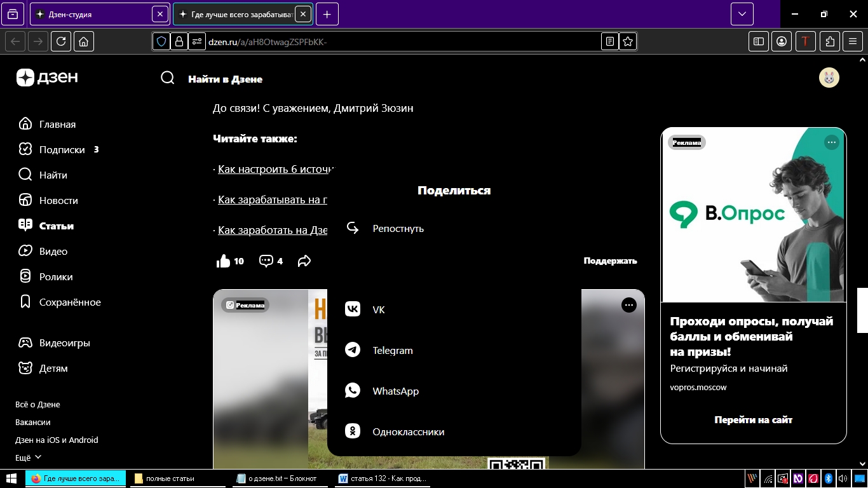
Task: Open Как зарабатывать на link
Action: 273,200
